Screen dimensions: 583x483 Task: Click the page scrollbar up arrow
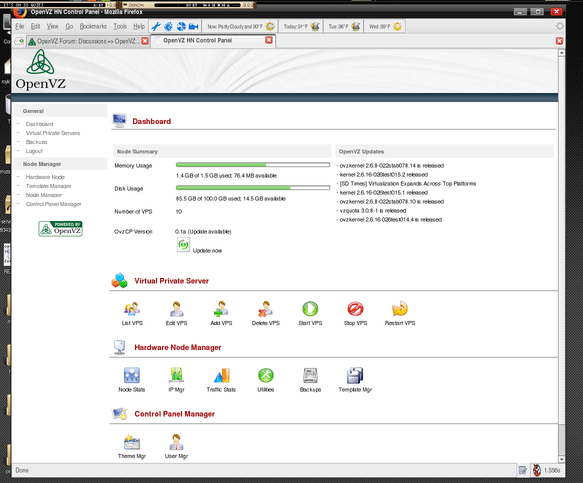point(561,53)
